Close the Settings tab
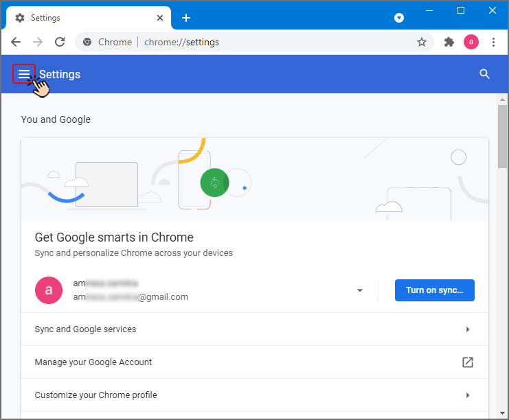Viewport: 509px width, 420px height. click(x=160, y=18)
